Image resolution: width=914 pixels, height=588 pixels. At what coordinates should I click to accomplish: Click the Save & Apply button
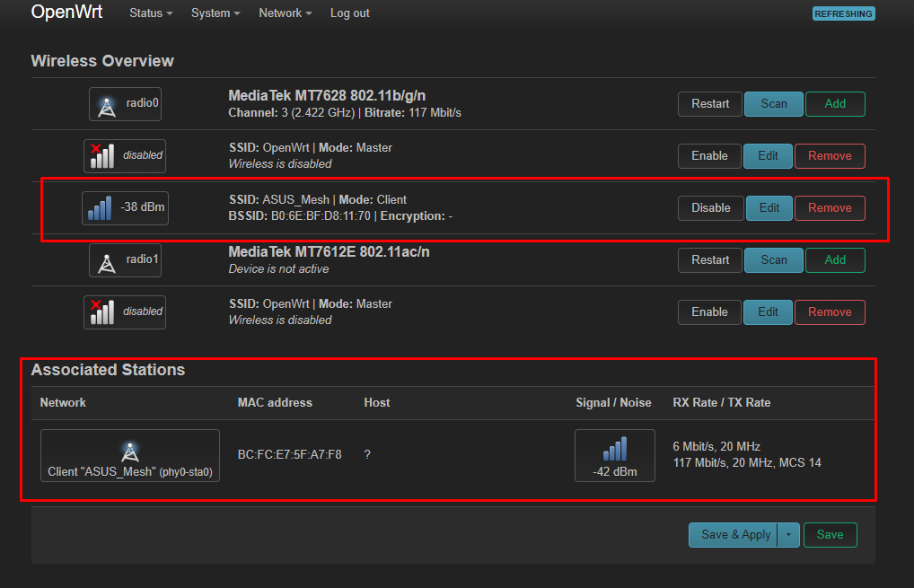734,534
